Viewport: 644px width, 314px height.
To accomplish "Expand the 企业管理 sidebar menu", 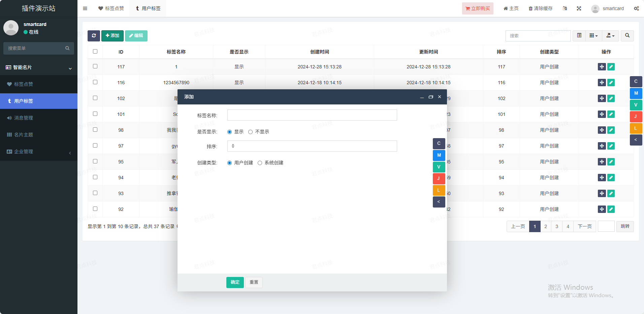I will coord(39,152).
